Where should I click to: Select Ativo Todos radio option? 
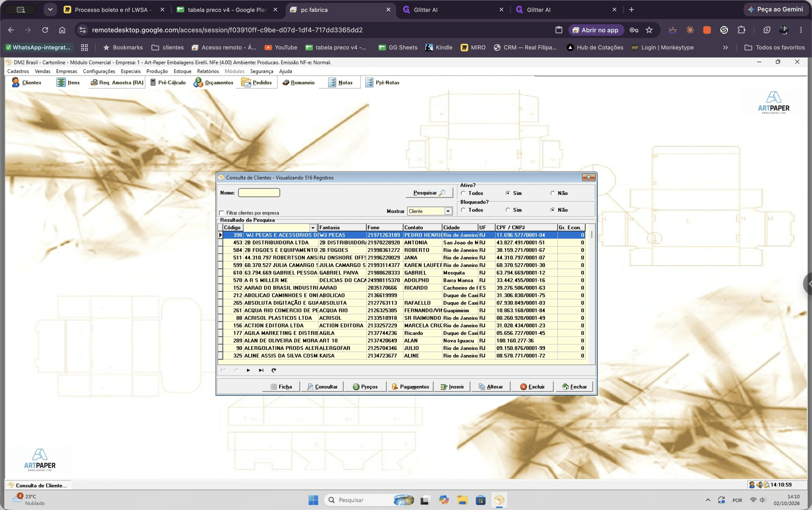click(x=463, y=193)
